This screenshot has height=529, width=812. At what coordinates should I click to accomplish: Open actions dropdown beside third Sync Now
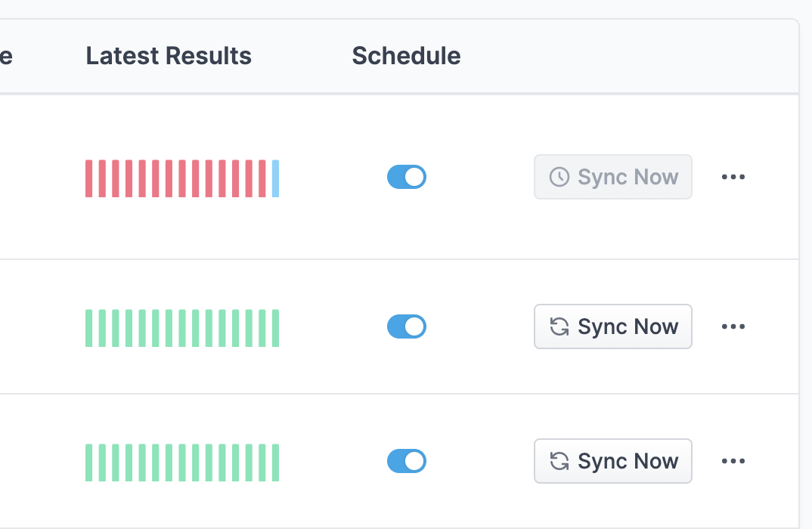pos(733,461)
